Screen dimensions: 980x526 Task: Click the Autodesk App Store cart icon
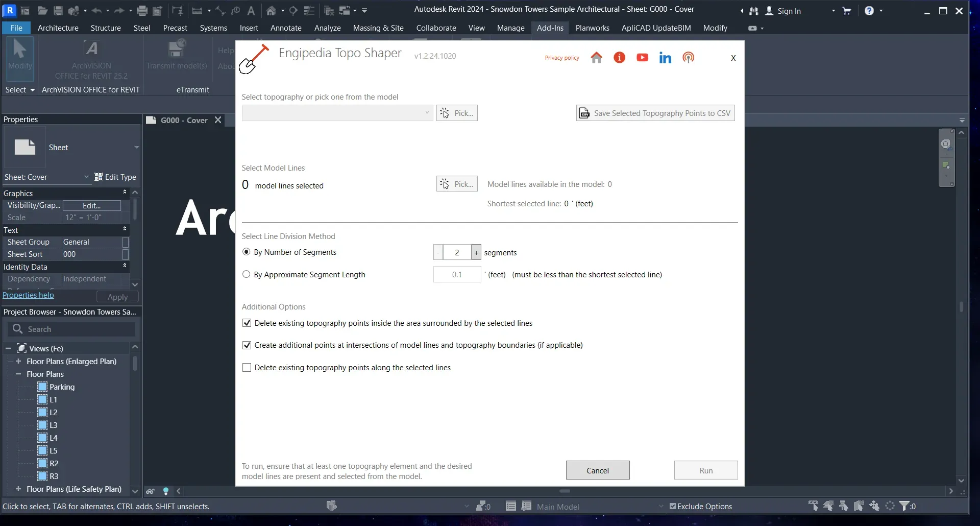coord(847,11)
